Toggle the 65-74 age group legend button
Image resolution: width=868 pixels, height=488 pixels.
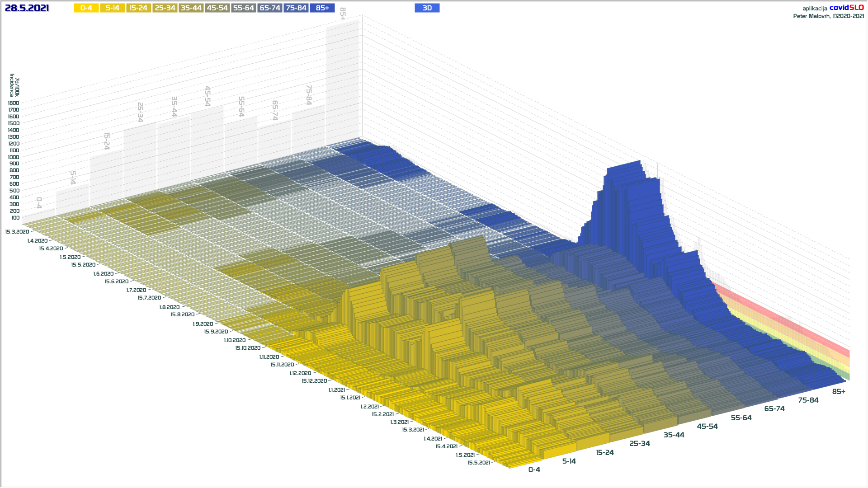tap(270, 8)
